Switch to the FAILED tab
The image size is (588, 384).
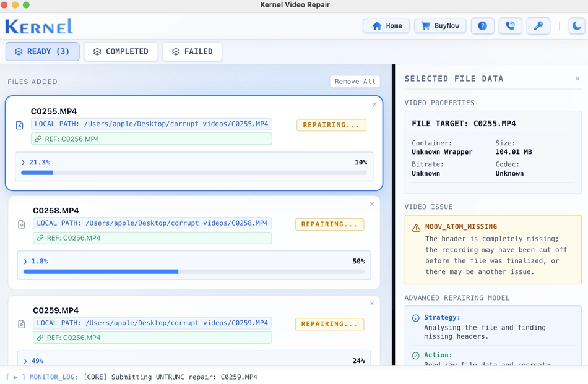point(192,52)
